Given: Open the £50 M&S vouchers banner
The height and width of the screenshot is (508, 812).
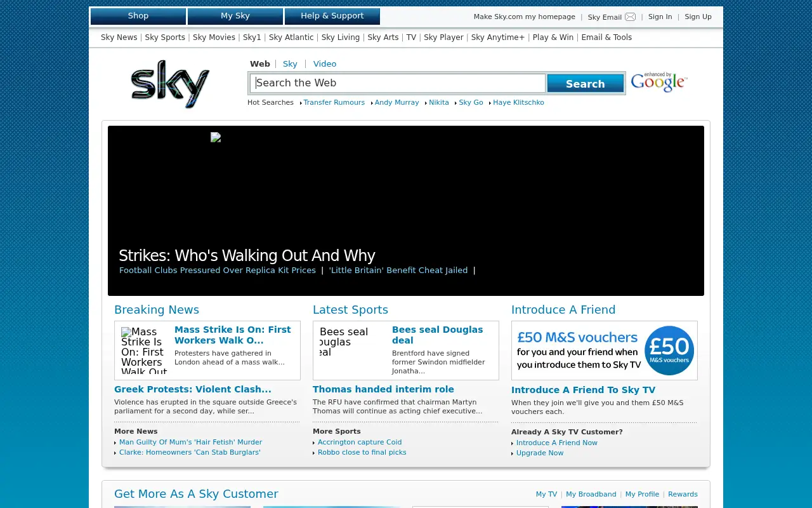Looking at the screenshot, I should [x=605, y=351].
